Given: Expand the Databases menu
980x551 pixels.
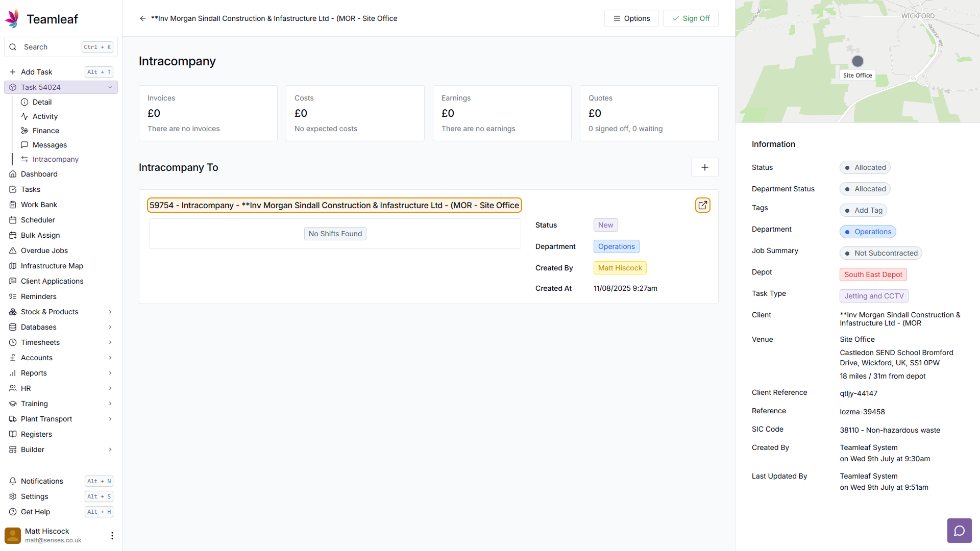Looking at the screenshot, I should coord(110,327).
